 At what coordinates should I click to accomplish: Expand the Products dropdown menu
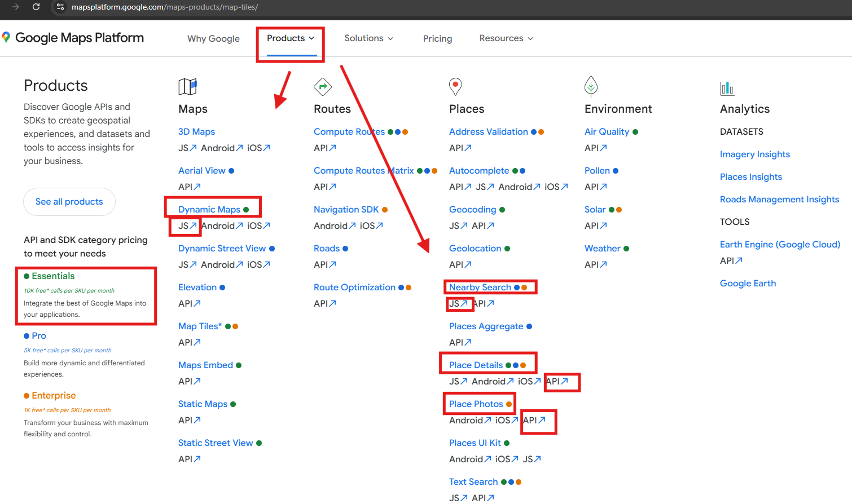click(x=291, y=38)
